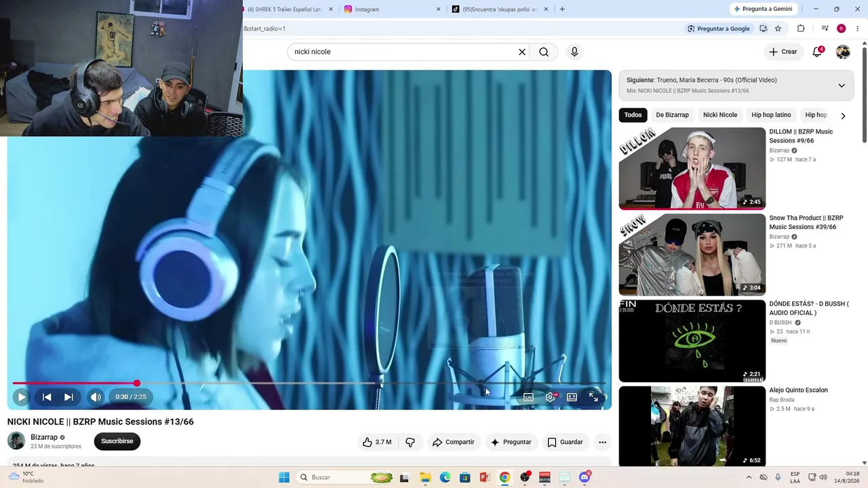Toggle subtitles on the video player
The width and height of the screenshot is (868, 488).
[528, 397]
